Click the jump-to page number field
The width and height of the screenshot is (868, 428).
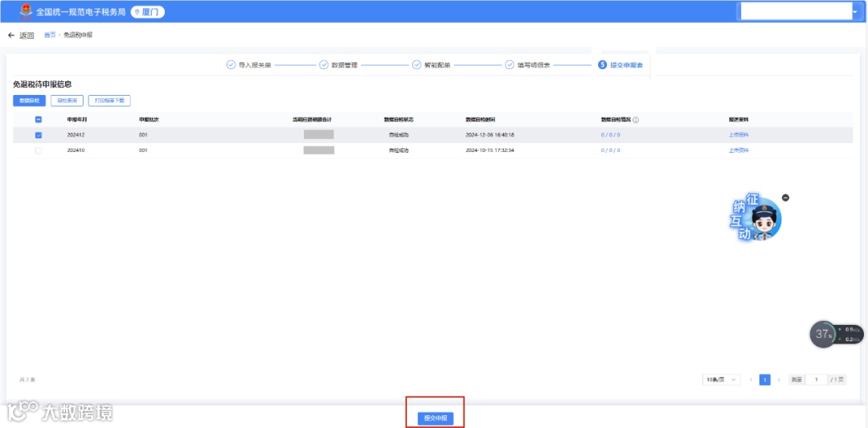click(817, 380)
